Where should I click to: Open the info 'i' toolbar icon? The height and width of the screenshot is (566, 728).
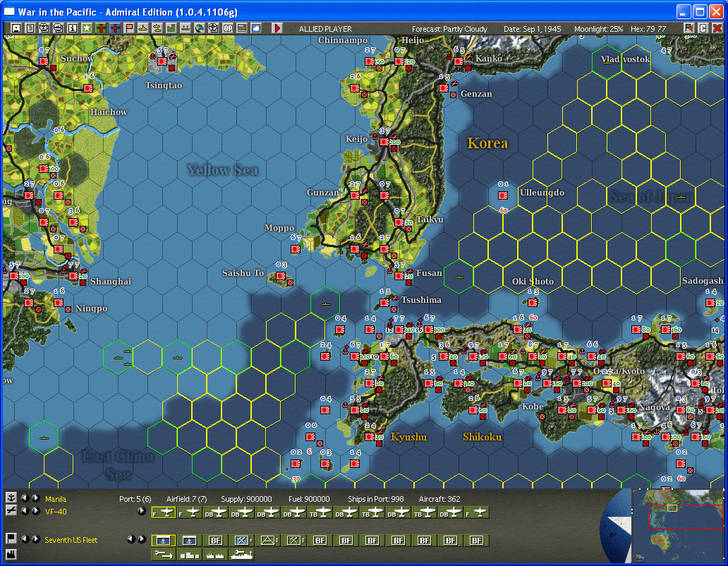73,28
